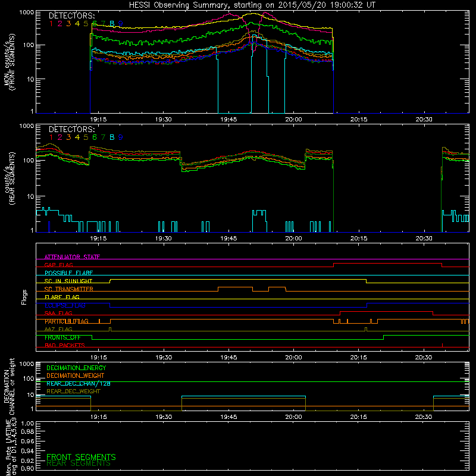The image size is (476, 476).
Task: Click the SAA_FLAG label
Action: 58,313
